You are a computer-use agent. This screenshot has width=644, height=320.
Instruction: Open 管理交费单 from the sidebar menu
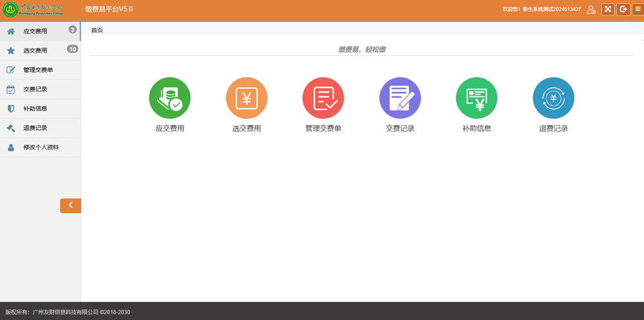[x=38, y=70]
